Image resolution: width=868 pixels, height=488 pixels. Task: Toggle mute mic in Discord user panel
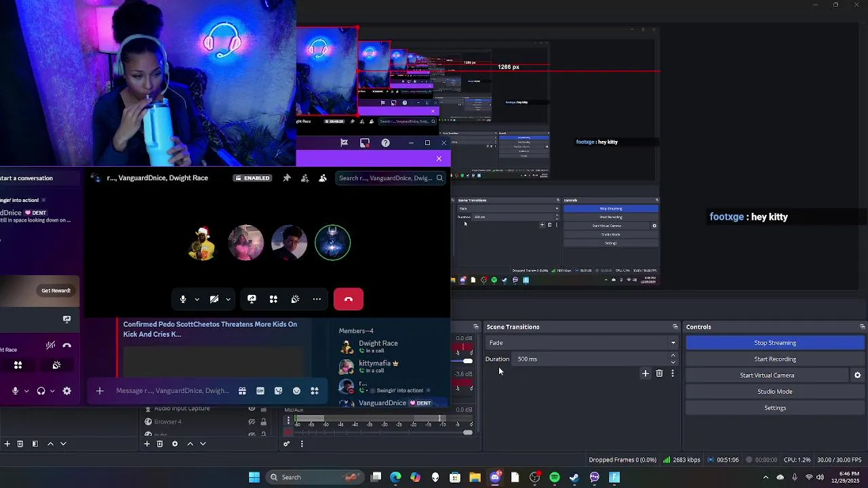coord(15,391)
